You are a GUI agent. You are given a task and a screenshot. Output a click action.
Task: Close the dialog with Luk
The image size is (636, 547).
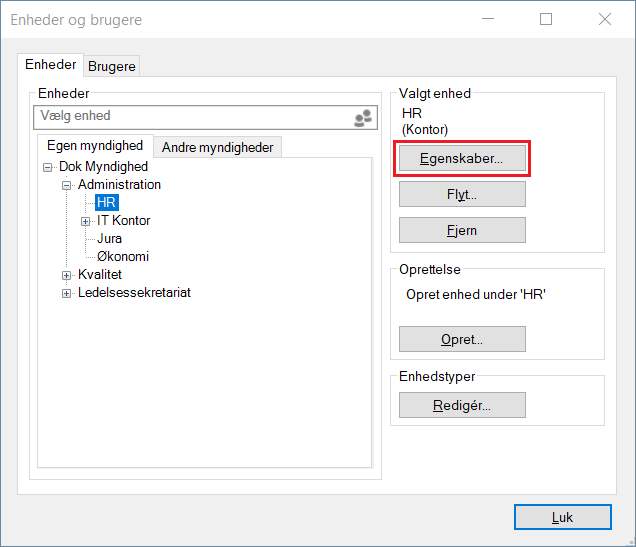pos(562,517)
